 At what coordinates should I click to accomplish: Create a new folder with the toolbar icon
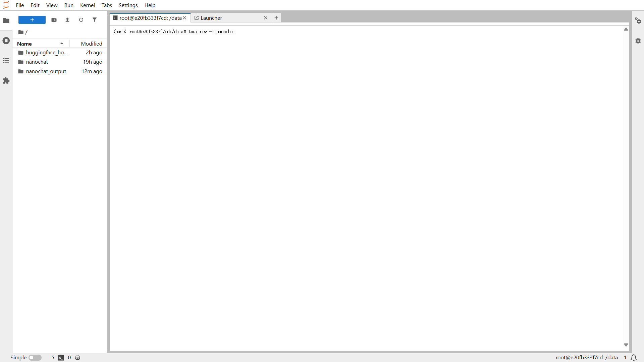[x=54, y=20]
